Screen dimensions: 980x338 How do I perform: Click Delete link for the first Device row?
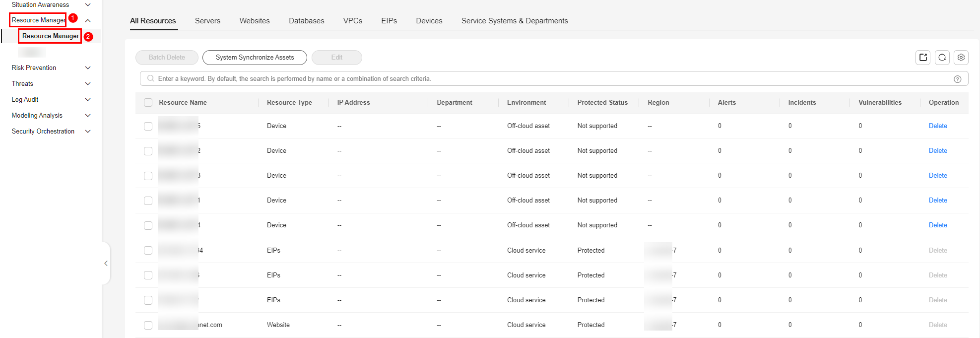(x=937, y=126)
